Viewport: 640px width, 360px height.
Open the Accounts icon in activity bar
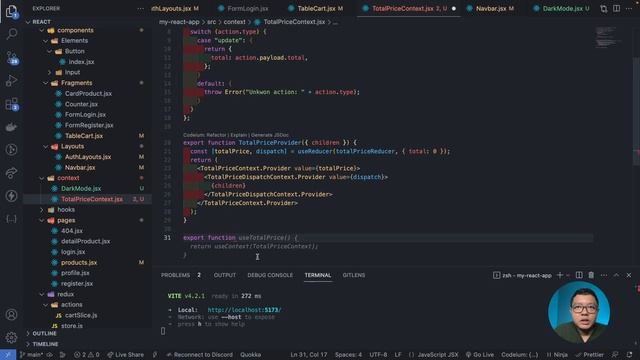tap(11, 315)
